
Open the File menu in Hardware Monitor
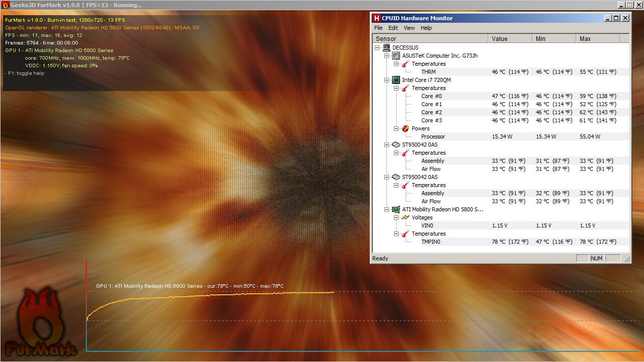(378, 28)
